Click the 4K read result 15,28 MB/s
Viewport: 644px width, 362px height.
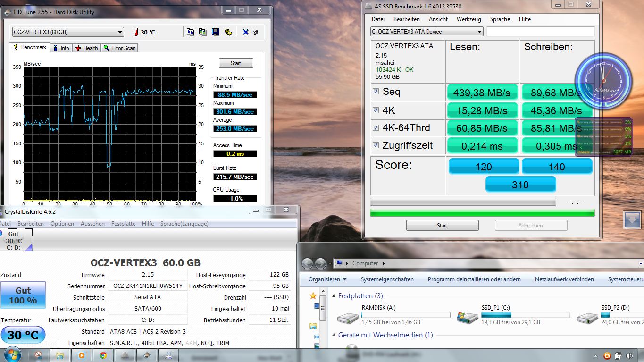[482, 110]
